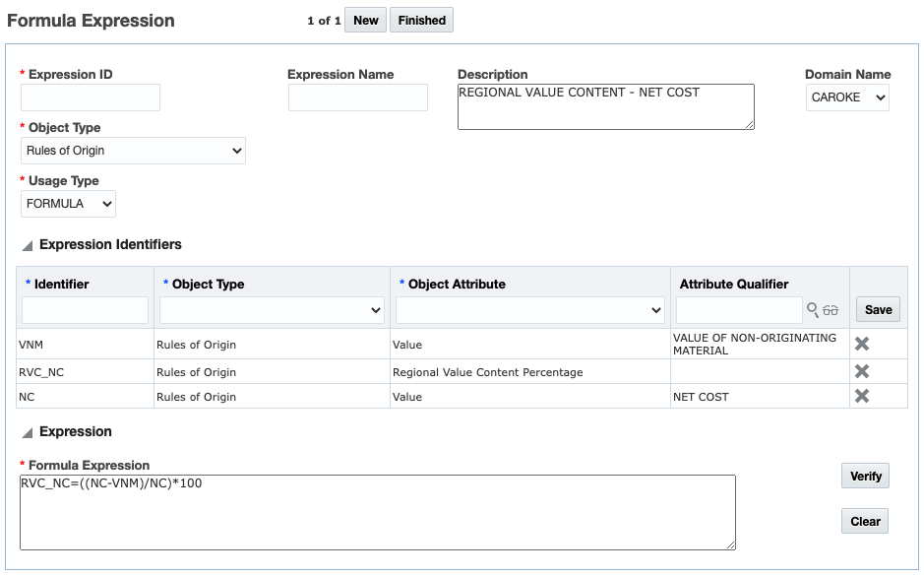The height and width of the screenshot is (576, 924).
Task: Verify the formula expression
Action: [x=865, y=477]
